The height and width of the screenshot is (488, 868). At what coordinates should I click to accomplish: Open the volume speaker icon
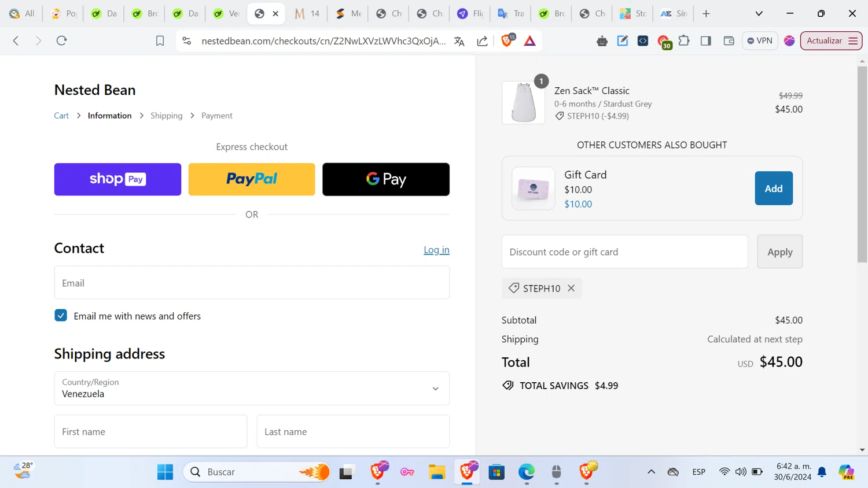tap(741, 472)
